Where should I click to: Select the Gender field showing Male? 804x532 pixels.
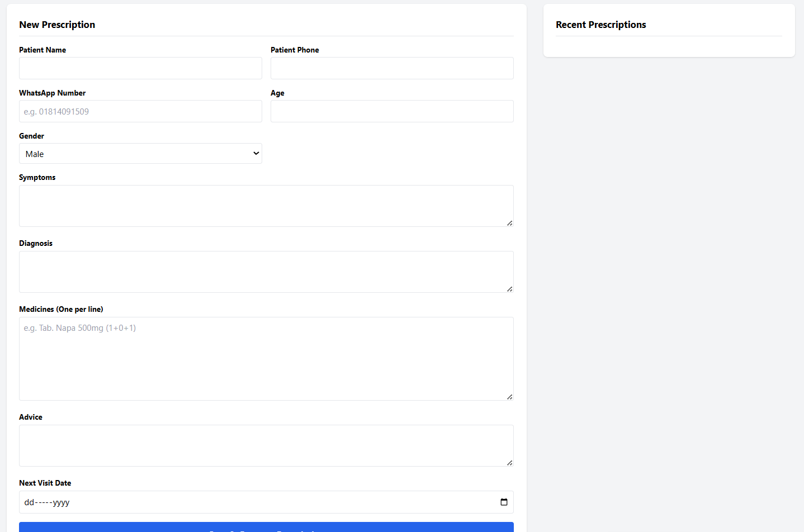[134, 154]
